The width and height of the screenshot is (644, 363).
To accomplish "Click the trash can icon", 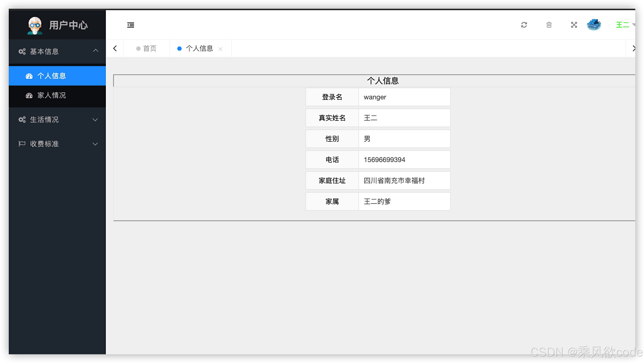I will coord(549,25).
